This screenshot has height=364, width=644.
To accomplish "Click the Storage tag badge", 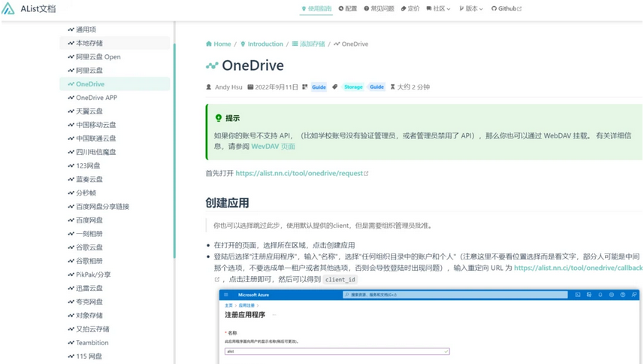I will 353,86.
